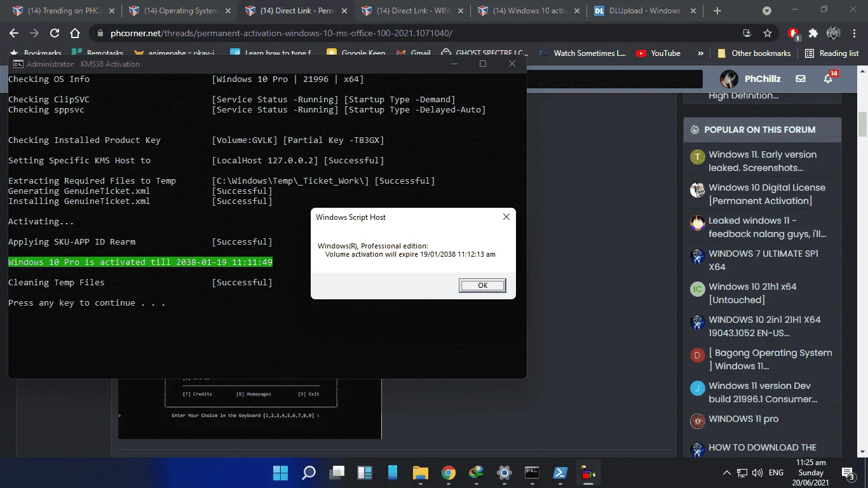Open Internet Download Manager taskbar icon
The width and height of the screenshot is (868, 488).
click(477, 473)
